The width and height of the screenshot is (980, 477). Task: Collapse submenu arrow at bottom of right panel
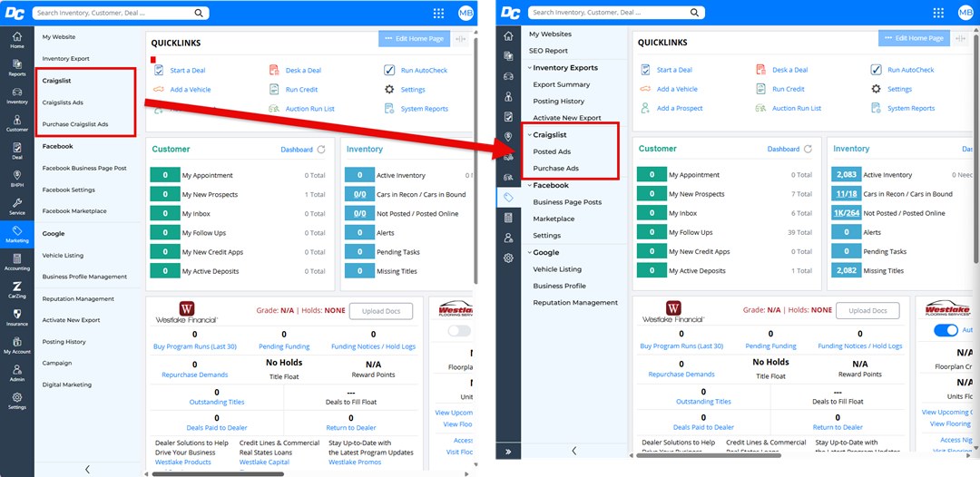574,451
